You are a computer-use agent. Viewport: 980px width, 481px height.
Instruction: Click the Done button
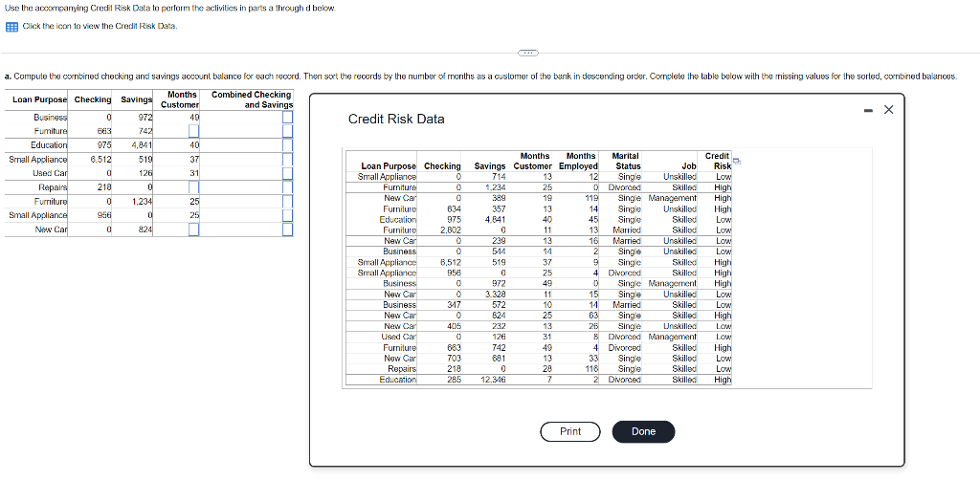pos(643,431)
